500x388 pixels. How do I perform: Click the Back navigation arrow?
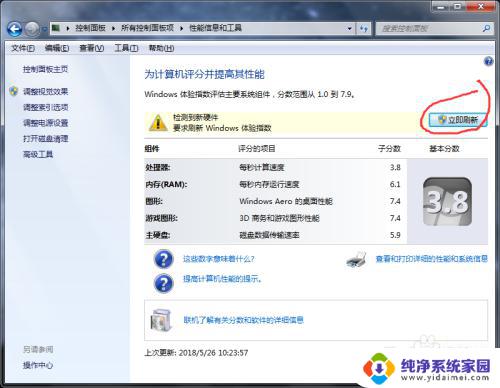15,29
